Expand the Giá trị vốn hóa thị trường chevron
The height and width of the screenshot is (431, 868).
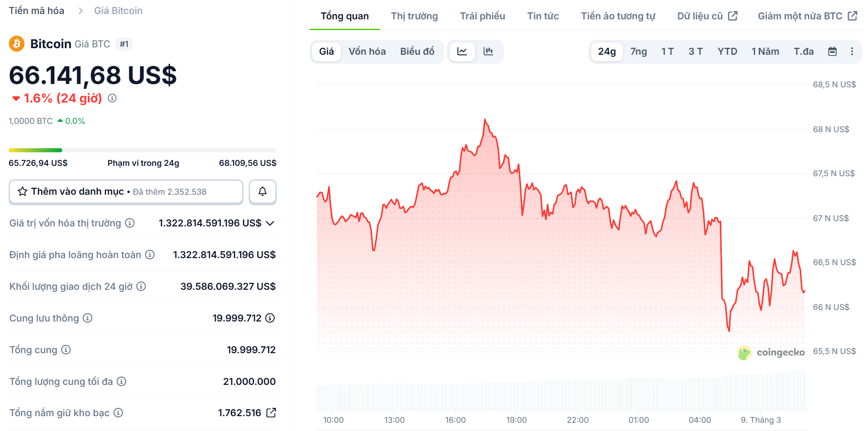[x=271, y=224]
